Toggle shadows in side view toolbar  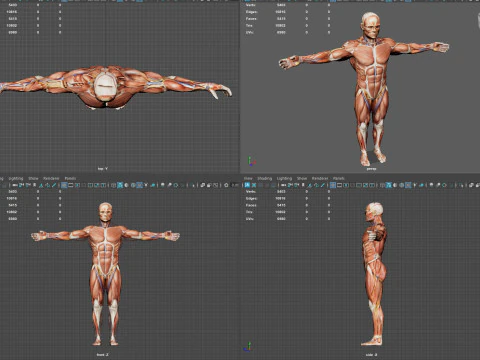(421, 185)
